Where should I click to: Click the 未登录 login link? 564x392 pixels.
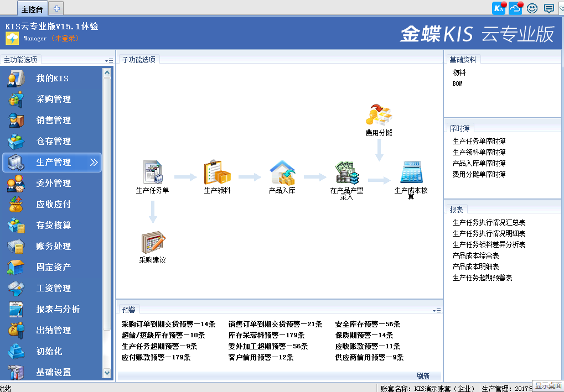coord(65,38)
